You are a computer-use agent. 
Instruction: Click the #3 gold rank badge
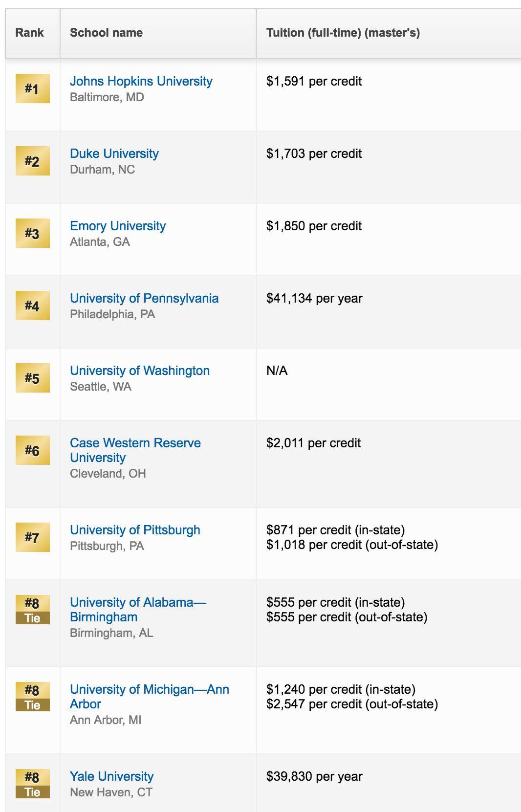pos(32,233)
